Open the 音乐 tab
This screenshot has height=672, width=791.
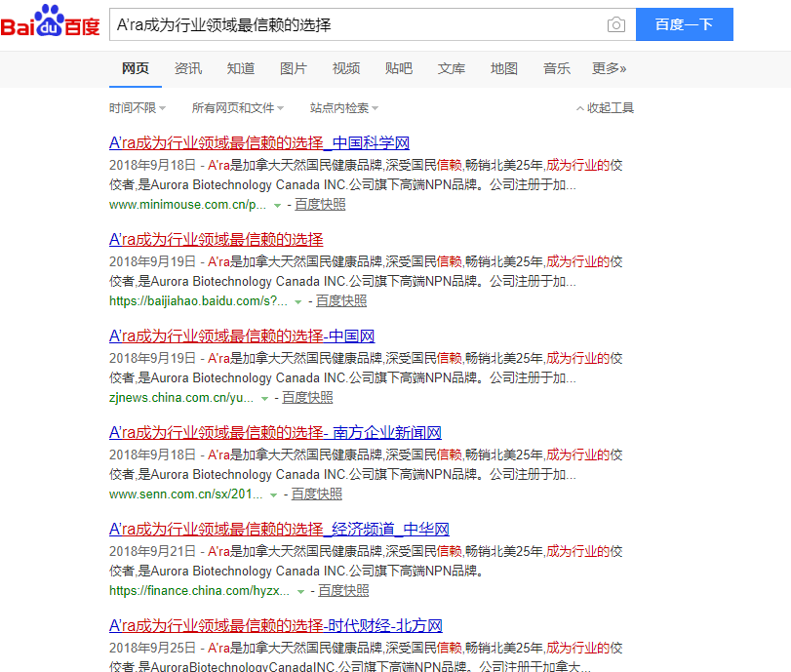pos(556,68)
